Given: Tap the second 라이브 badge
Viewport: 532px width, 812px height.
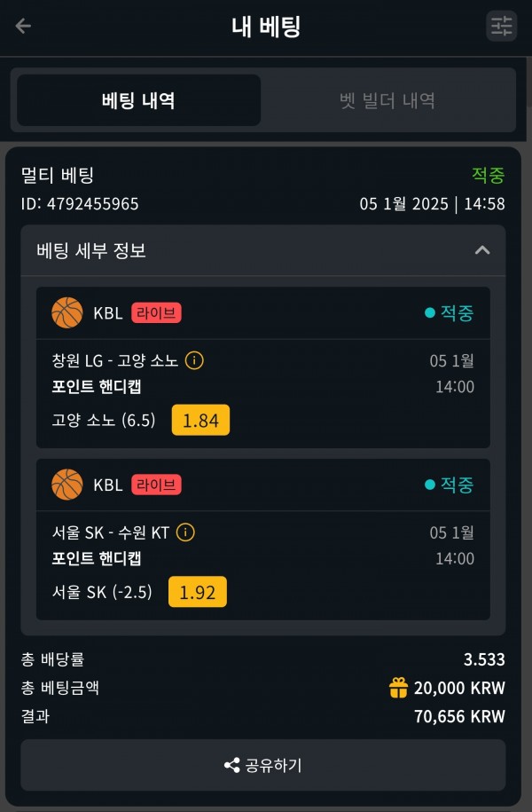Looking at the screenshot, I should (156, 485).
